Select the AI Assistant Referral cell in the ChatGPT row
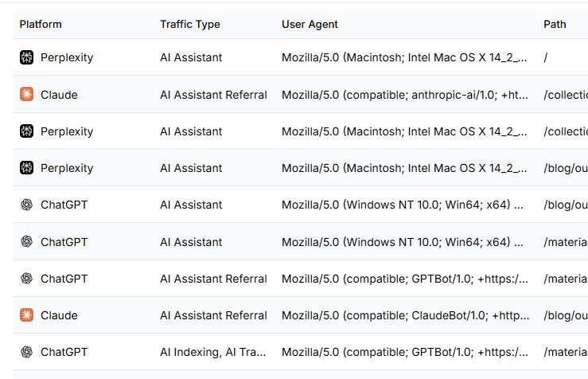588x379 pixels. click(x=213, y=279)
